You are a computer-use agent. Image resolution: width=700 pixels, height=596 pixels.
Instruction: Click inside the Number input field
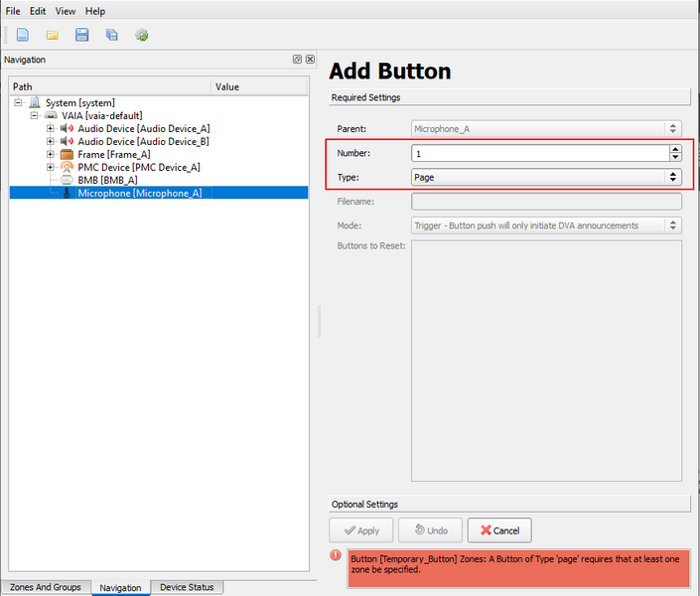[536, 153]
